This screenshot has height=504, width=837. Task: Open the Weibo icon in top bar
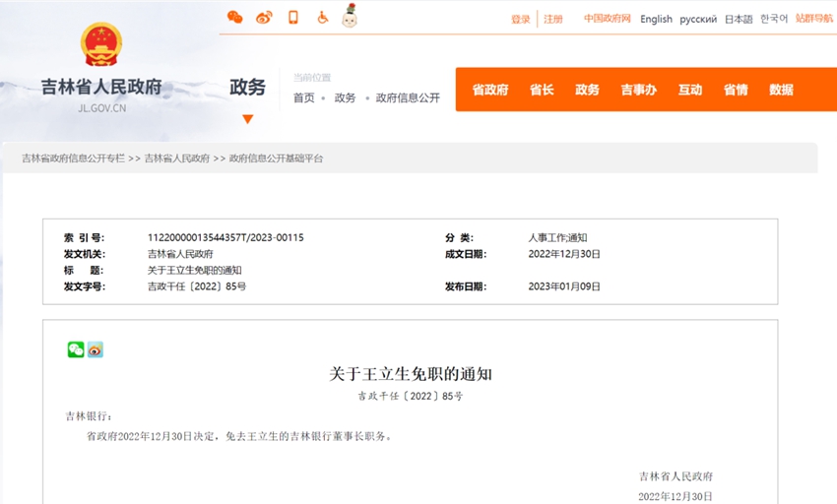click(264, 17)
